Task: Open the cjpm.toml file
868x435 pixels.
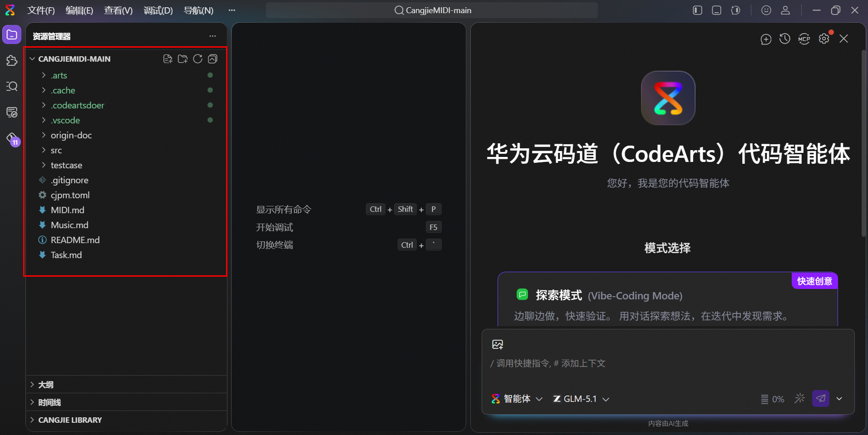Action: click(x=126, y=195)
